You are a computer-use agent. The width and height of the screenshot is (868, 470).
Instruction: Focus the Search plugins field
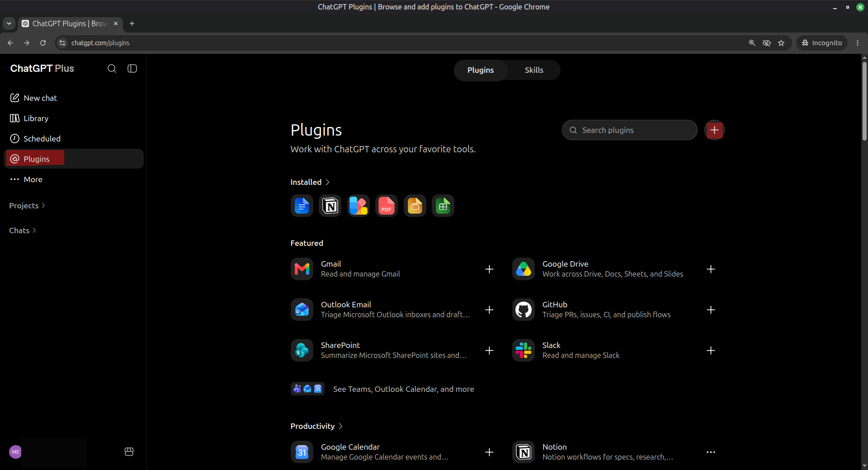tap(629, 130)
